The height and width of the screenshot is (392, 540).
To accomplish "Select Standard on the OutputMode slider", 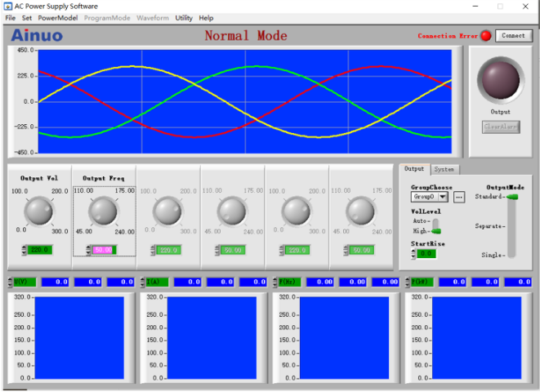I will click(490, 197).
